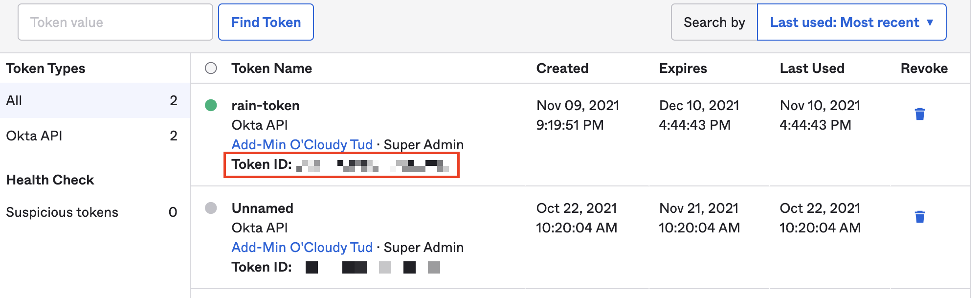Click the Expires column header
The image size is (980, 298).
point(683,69)
